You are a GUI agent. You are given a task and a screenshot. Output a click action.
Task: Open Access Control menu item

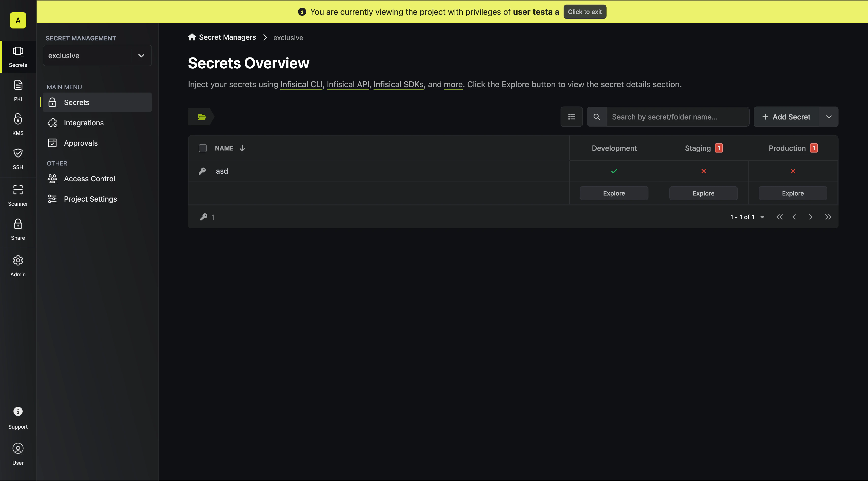tap(97, 179)
